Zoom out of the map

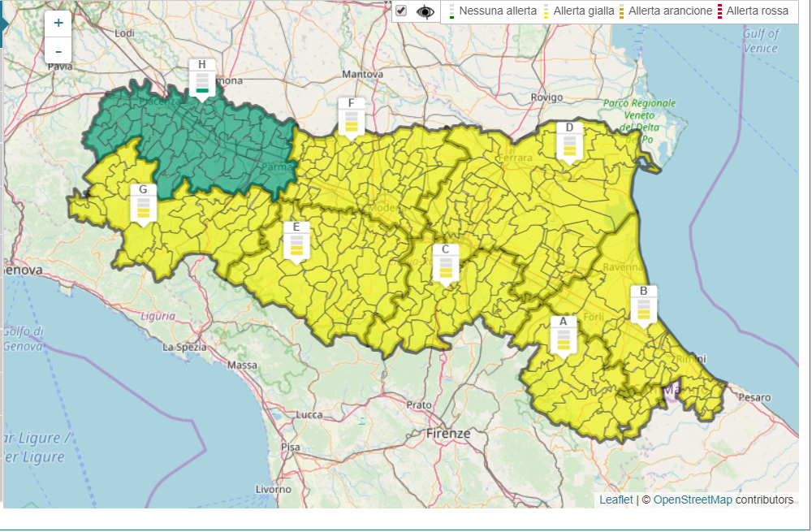58,51
